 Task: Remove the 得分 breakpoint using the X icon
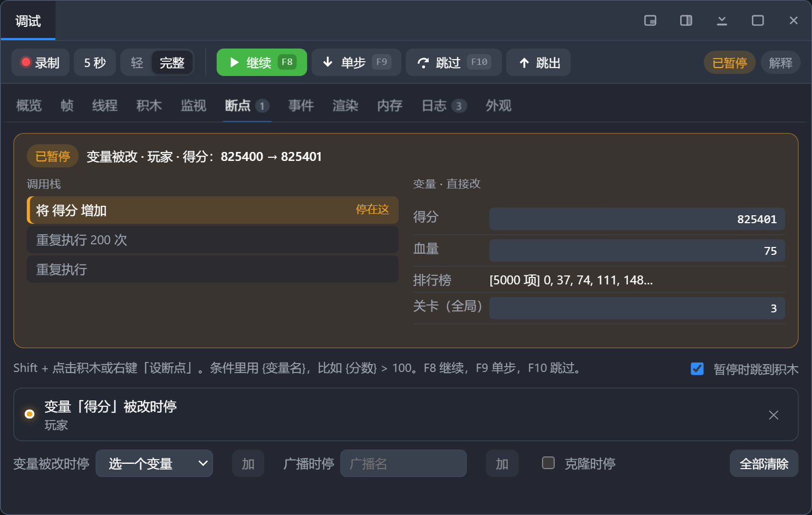(x=774, y=415)
